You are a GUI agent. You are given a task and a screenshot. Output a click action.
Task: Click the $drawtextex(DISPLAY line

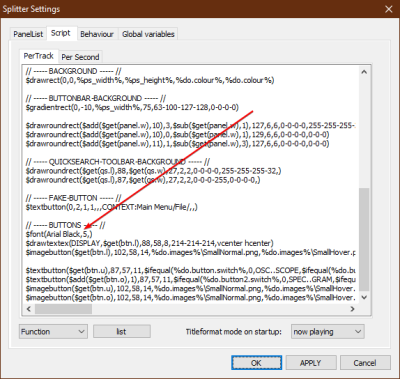tap(149, 243)
